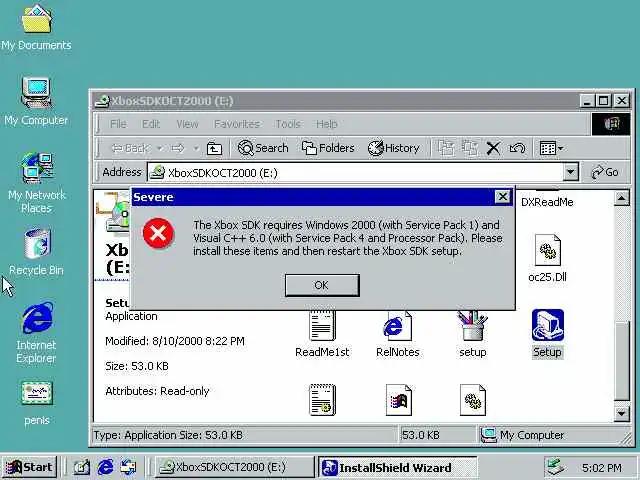
Task: Select Internet Explorer desktop icon
Action: (36, 332)
